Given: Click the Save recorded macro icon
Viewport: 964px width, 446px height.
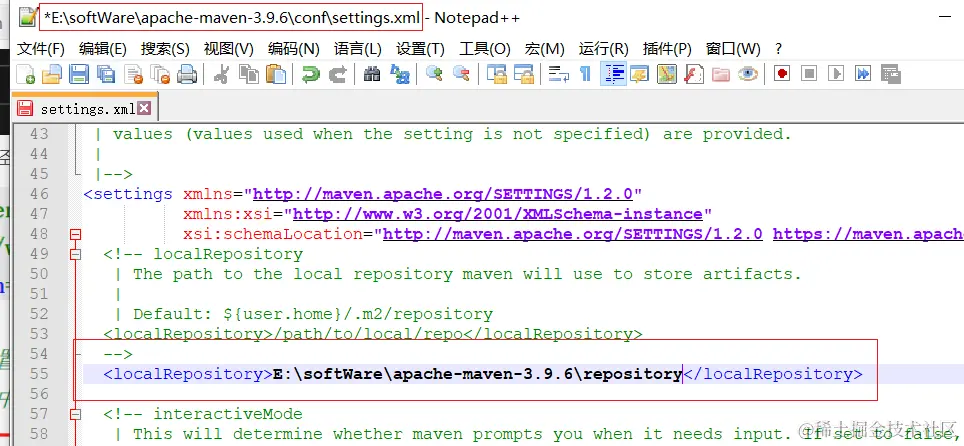Looking at the screenshot, I should (x=890, y=74).
